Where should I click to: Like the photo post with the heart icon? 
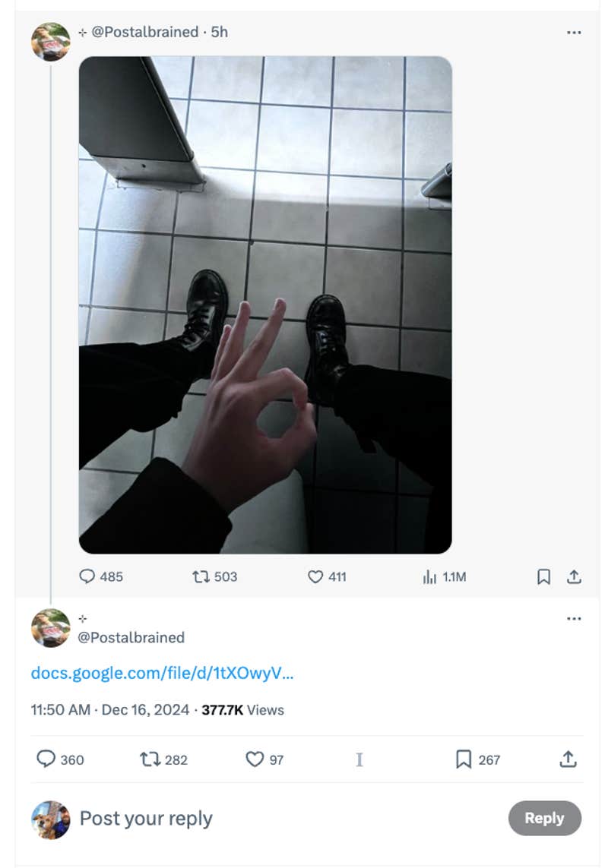click(x=315, y=577)
